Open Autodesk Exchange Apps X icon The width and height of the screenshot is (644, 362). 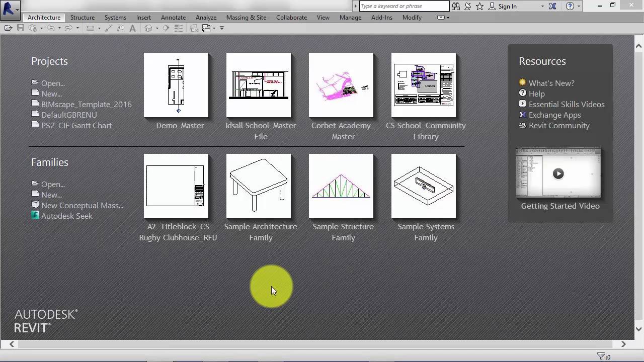[552, 6]
